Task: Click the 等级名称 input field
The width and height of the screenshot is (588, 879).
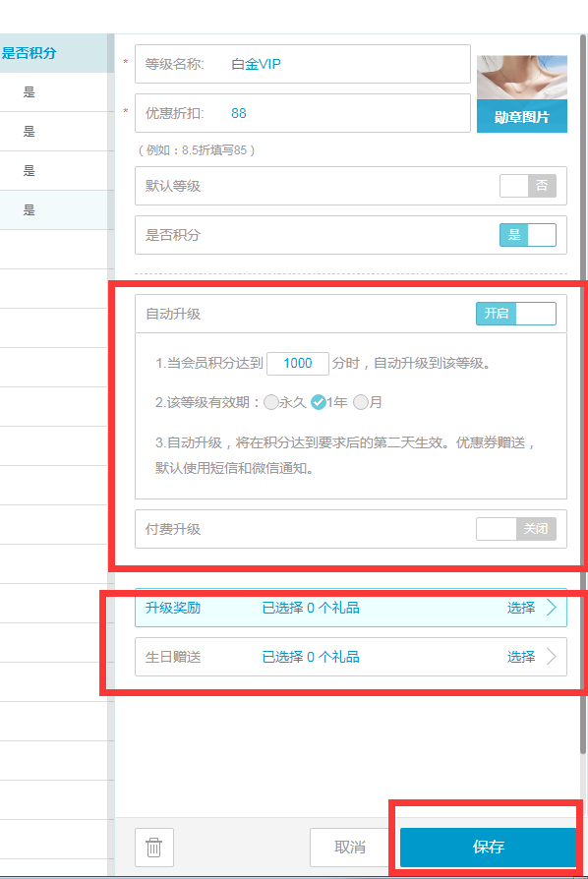Action: pyautogui.click(x=303, y=64)
